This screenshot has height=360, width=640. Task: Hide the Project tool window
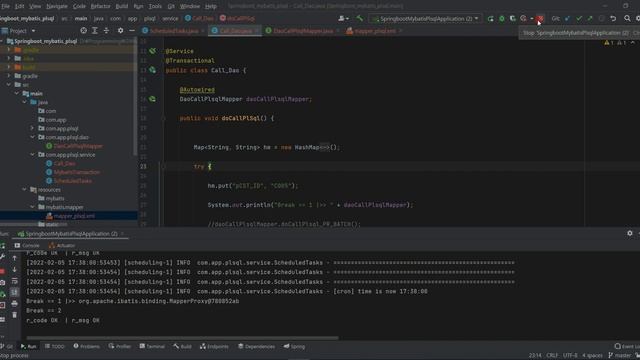click(x=132, y=31)
